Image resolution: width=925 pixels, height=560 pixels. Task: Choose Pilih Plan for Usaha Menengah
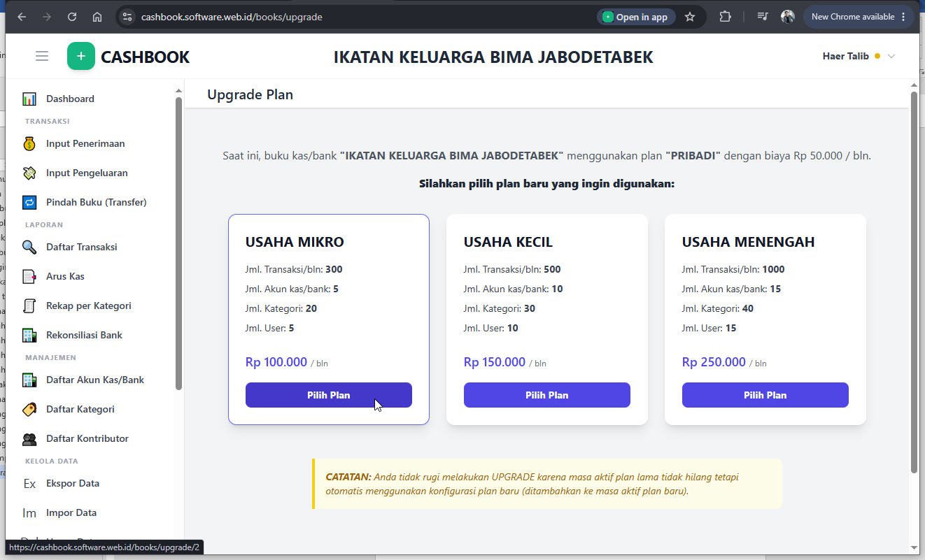[x=765, y=395]
